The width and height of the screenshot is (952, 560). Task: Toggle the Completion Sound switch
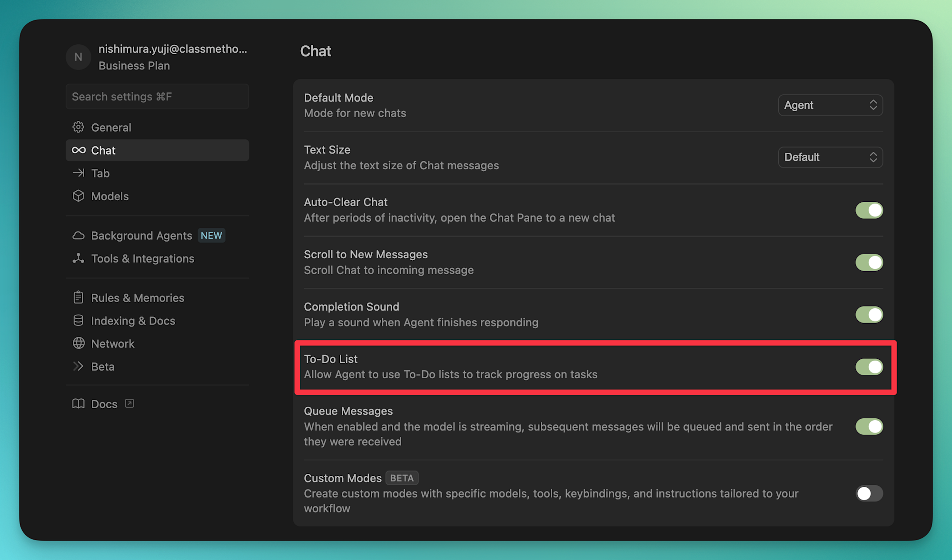tap(869, 314)
